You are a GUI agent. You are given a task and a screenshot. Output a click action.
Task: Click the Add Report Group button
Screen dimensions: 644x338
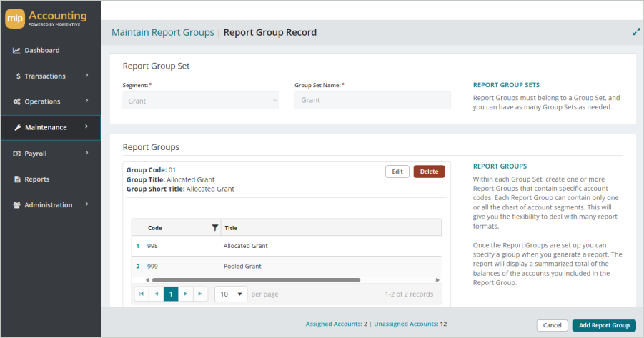(604, 325)
